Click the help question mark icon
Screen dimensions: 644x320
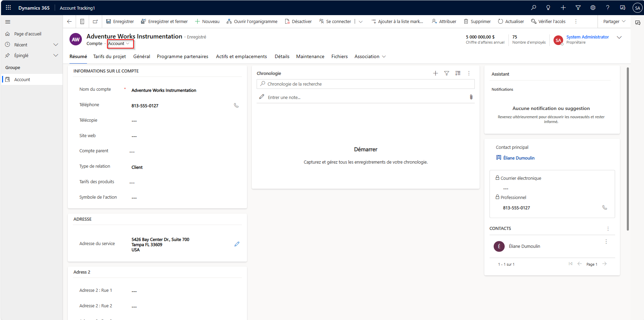[x=608, y=8]
